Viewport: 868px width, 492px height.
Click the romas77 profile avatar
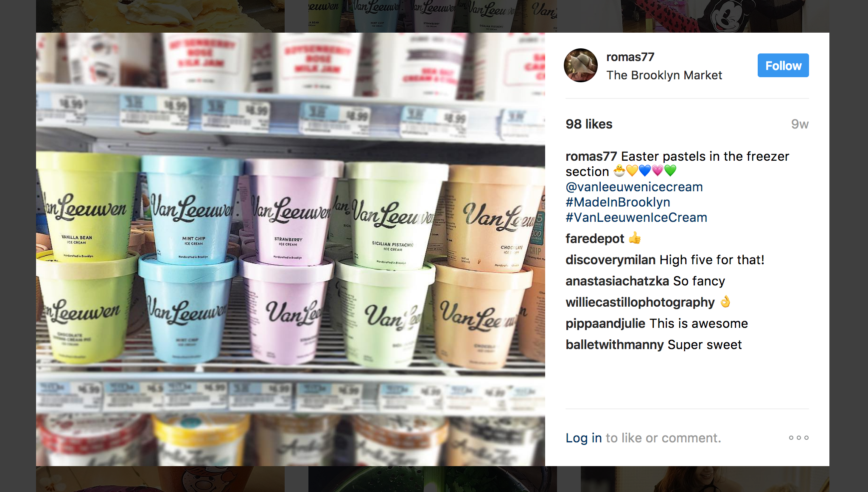click(580, 65)
